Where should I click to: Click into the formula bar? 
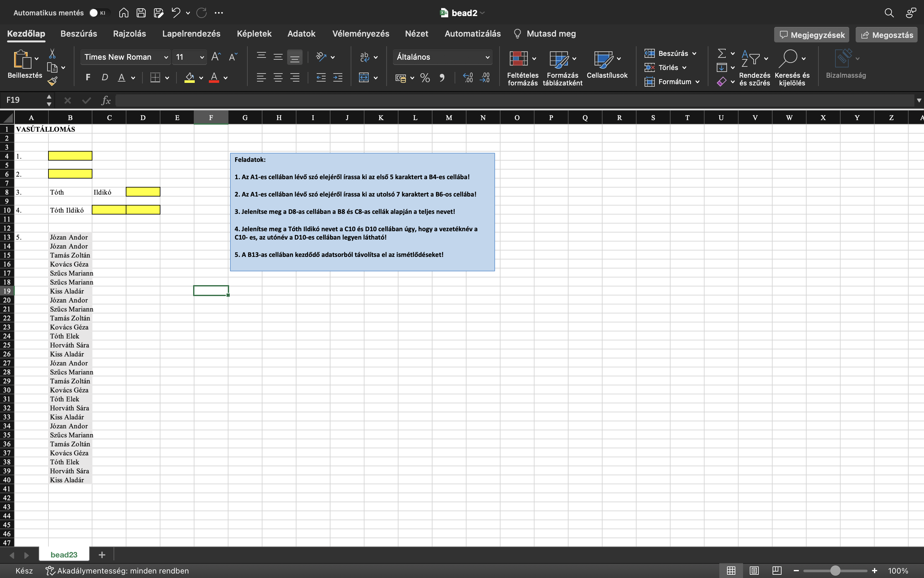click(x=515, y=100)
